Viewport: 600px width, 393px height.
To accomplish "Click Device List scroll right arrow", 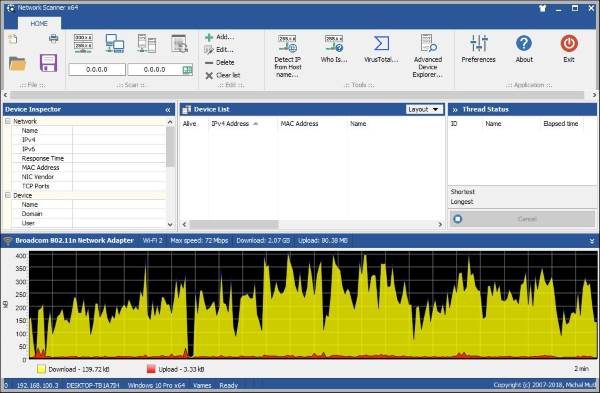I will 440,224.
